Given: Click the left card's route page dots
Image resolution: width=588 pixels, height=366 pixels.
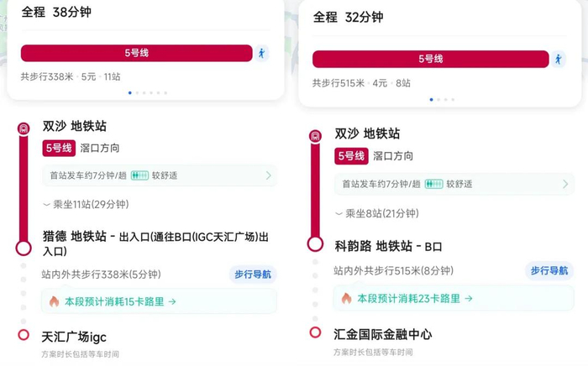Looking at the screenshot, I should coord(148,93).
